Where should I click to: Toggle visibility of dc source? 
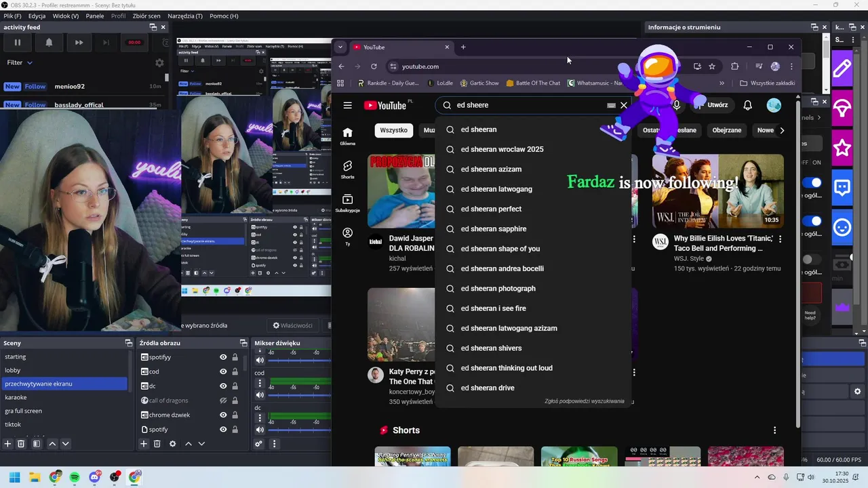tap(223, 386)
